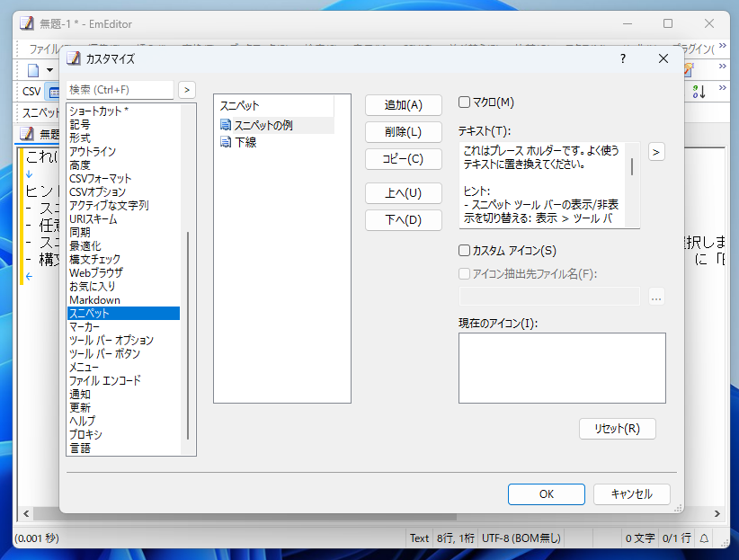Select マーカー category
Viewport: 739px width, 560px height.
[123, 326]
